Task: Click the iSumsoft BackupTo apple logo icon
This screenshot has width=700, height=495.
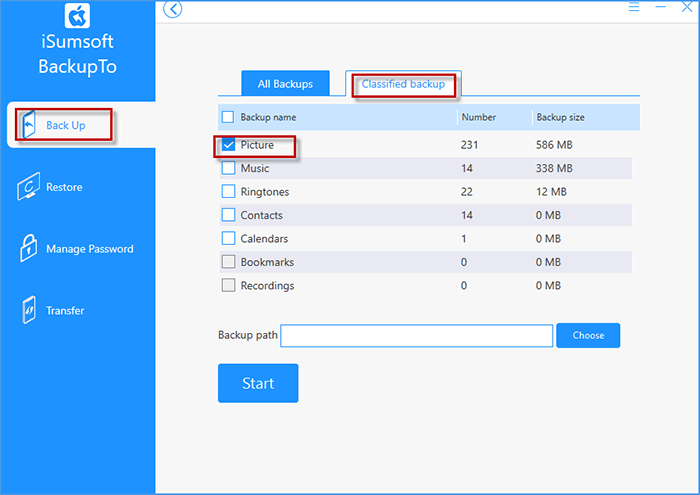Action: pyautogui.click(x=77, y=16)
